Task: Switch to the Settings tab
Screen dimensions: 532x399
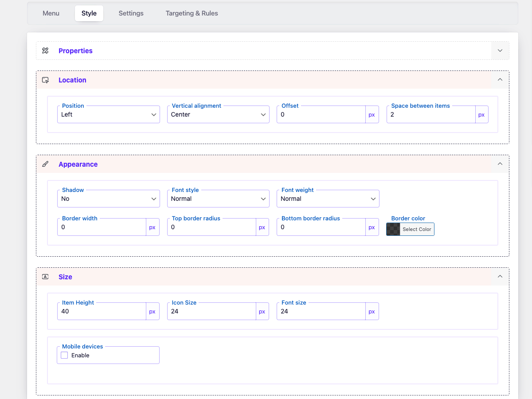Action: (131, 13)
